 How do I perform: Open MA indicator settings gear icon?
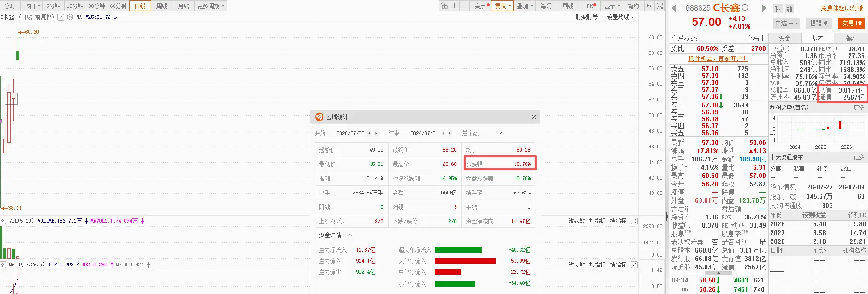70,17
